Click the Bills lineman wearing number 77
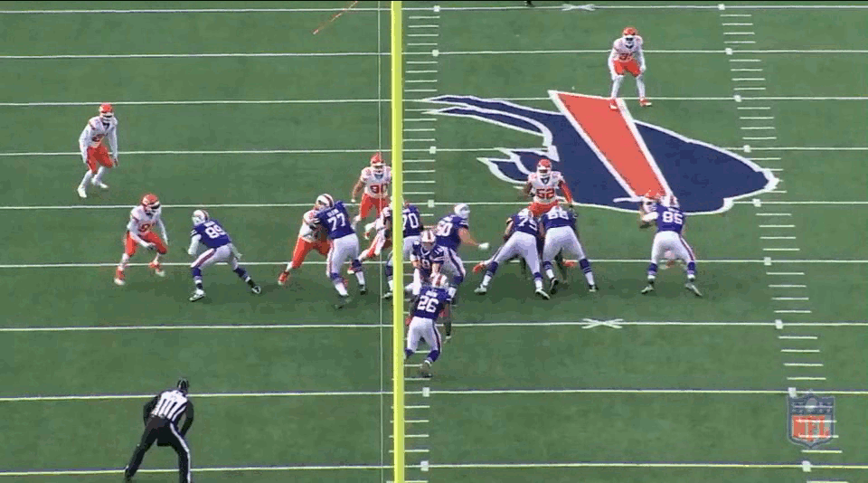 point(341,250)
